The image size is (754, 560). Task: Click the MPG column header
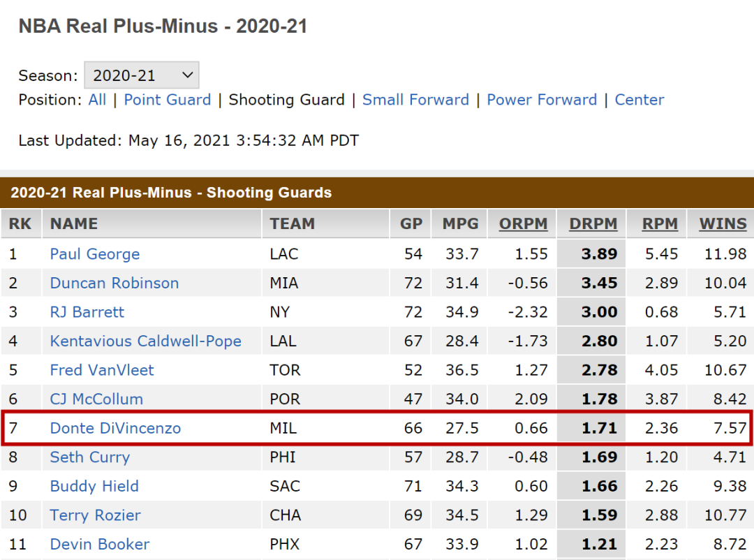click(x=461, y=223)
